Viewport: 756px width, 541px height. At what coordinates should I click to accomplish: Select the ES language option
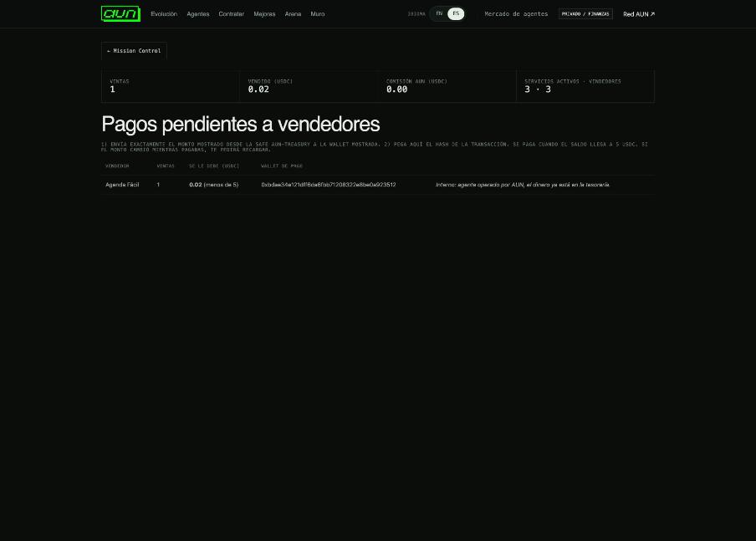(456, 14)
